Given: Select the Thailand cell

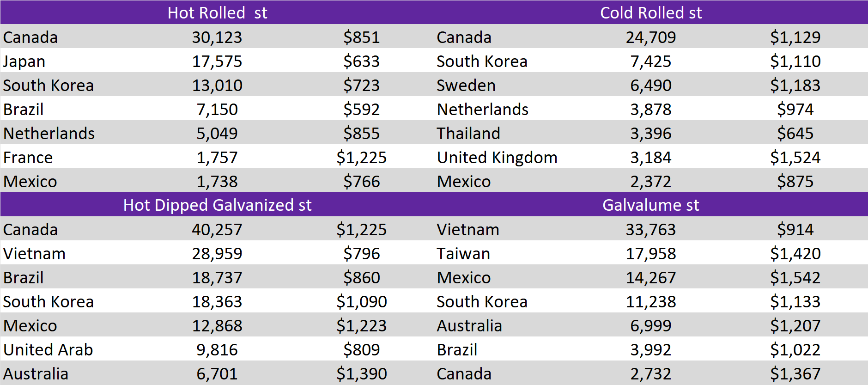Looking at the screenshot, I should [x=468, y=134].
